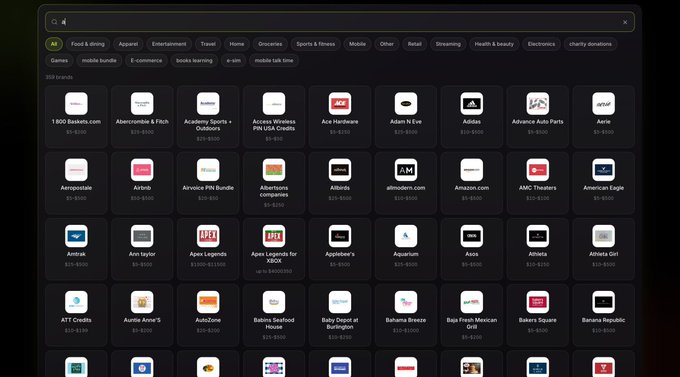Filter by Retail category

pyautogui.click(x=415, y=44)
